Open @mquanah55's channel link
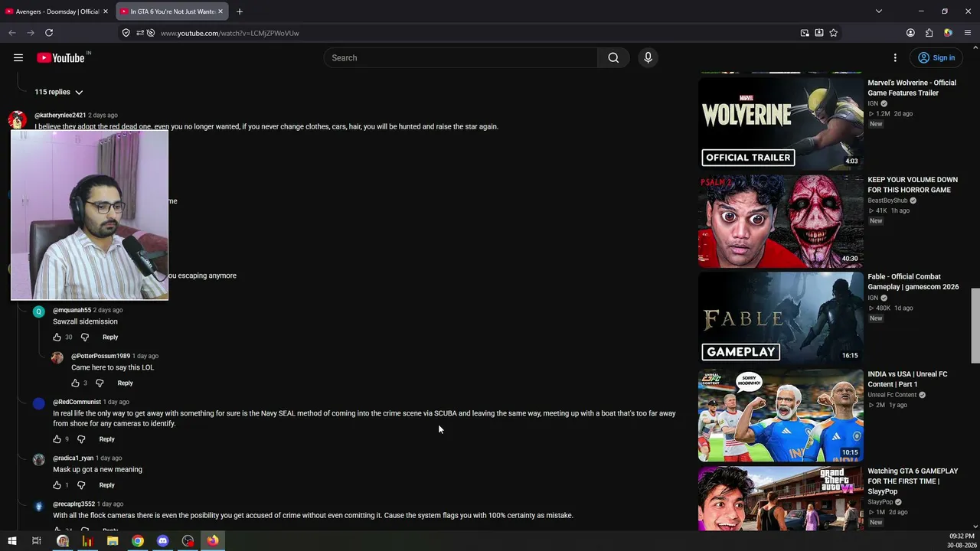980x551 pixels. pyautogui.click(x=72, y=310)
